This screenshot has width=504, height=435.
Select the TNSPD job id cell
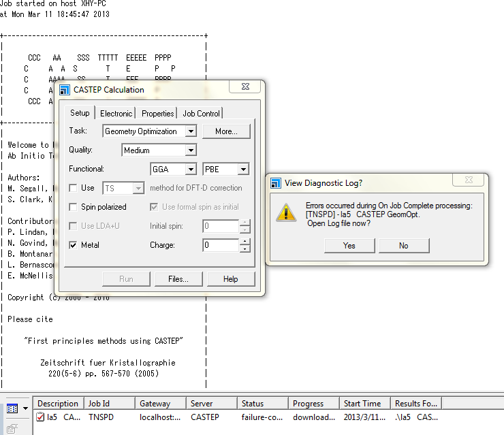[101, 417]
